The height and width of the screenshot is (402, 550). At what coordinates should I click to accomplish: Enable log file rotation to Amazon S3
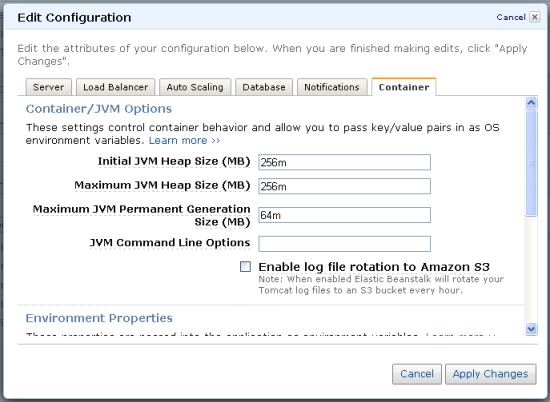pyautogui.click(x=246, y=267)
